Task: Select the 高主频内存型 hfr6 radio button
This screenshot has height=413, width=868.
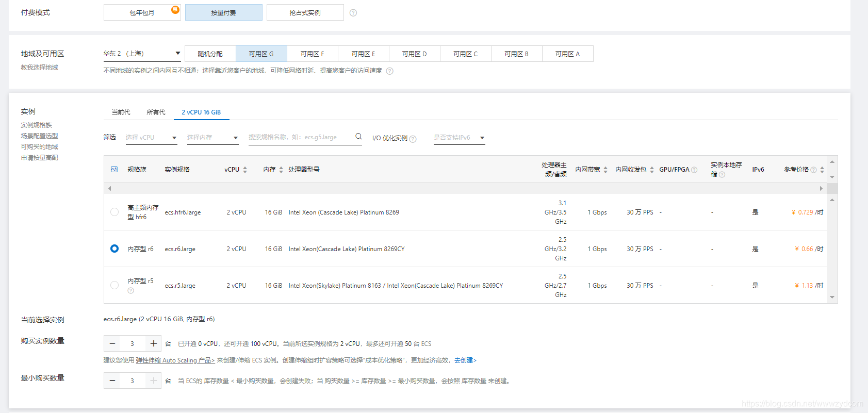Action: click(114, 212)
